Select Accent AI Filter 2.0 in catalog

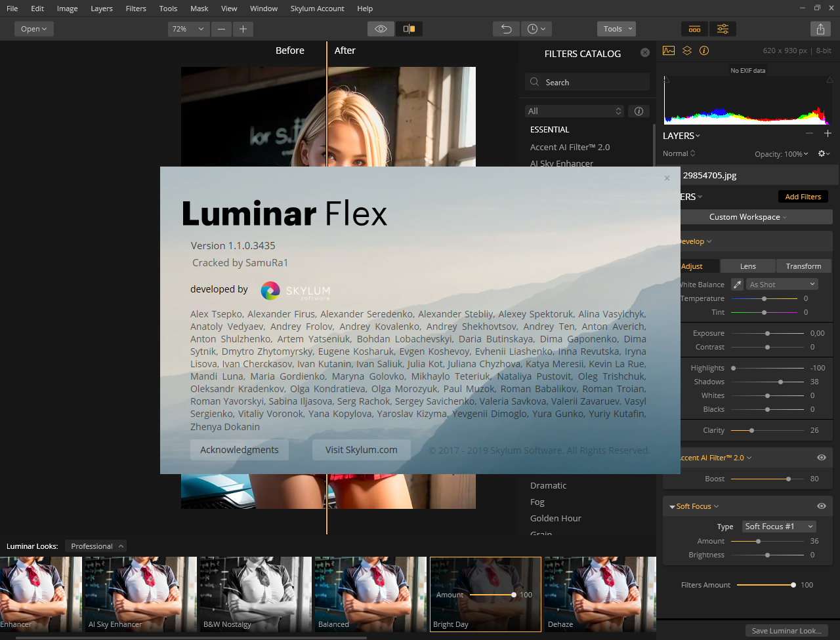(x=570, y=147)
